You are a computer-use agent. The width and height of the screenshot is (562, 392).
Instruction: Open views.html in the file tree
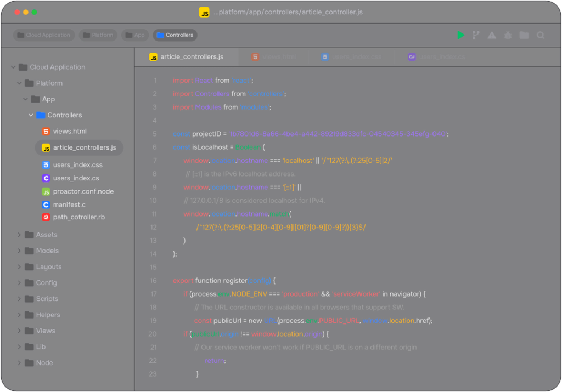[x=70, y=132]
